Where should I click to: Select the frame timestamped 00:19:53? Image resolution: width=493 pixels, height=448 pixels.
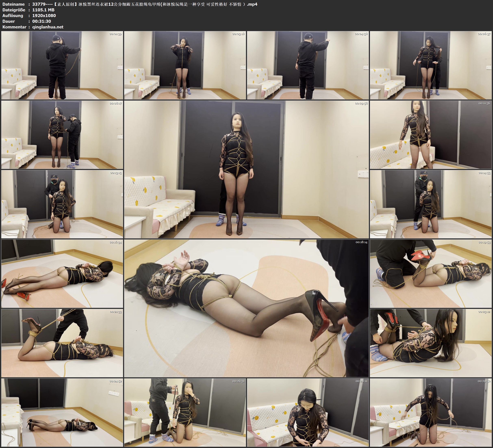[x=431, y=274]
